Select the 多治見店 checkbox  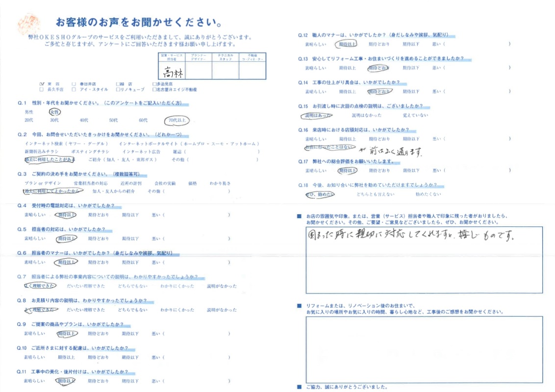(x=154, y=84)
